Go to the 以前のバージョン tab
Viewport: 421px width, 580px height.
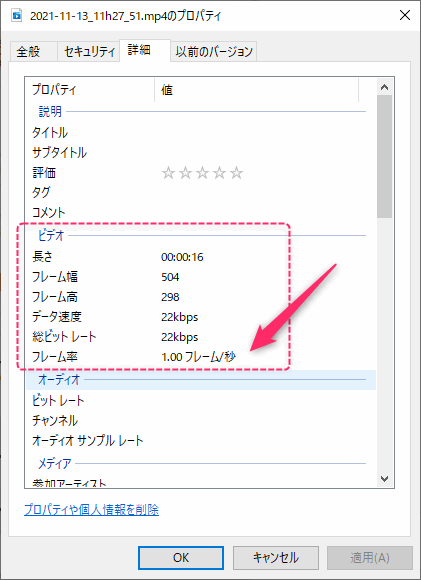pos(213,51)
